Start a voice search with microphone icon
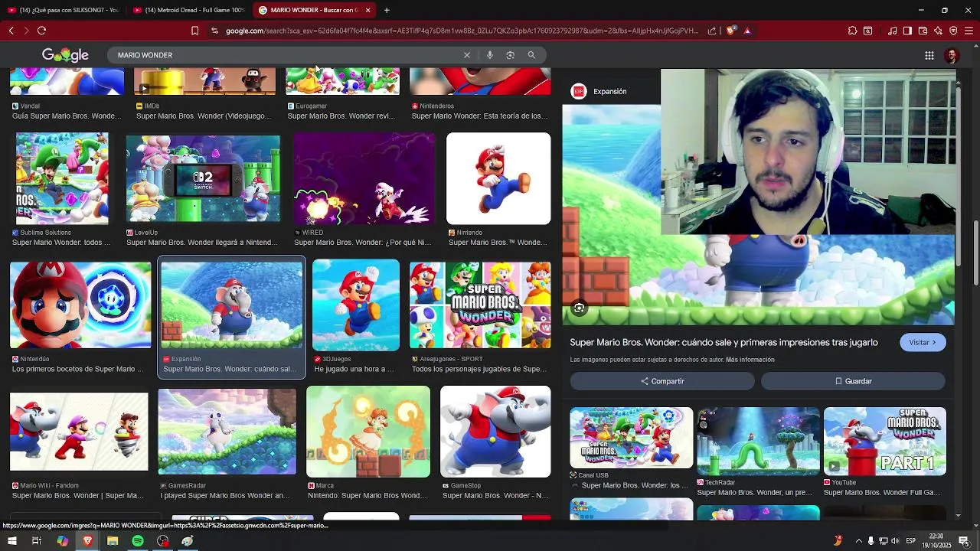The width and height of the screenshot is (980, 551). [489, 55]
